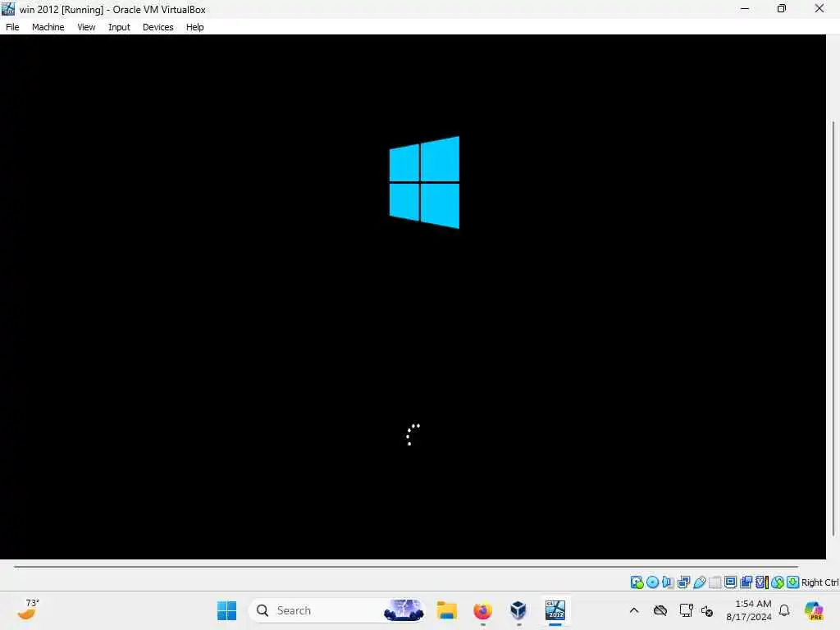
Task: Click the recording status icon
Action: [746, 582]
